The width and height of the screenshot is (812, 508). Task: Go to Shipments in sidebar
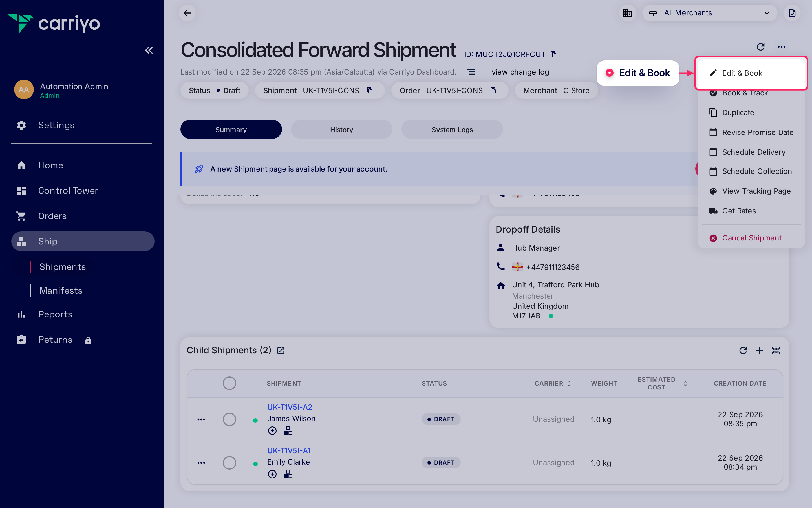click(62, 267)
